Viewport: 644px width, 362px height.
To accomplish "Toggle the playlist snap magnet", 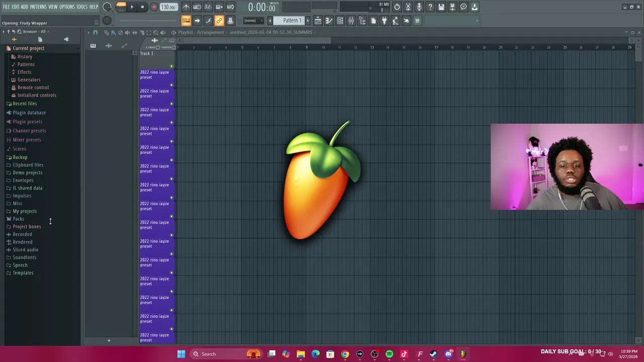I will pos(95,32).
